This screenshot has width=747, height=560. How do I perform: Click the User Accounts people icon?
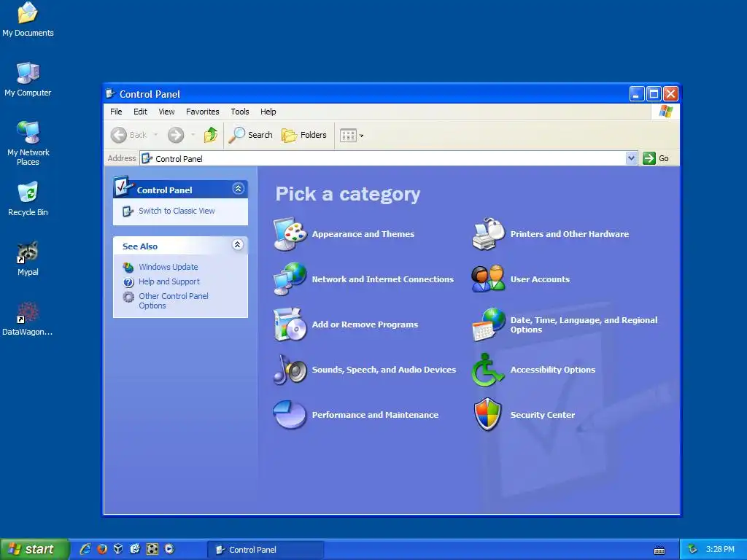click(x=488, y=279)
